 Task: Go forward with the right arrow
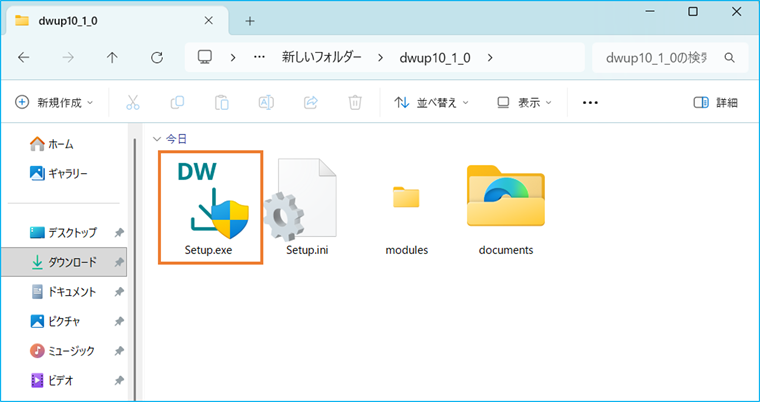[68, 58]
